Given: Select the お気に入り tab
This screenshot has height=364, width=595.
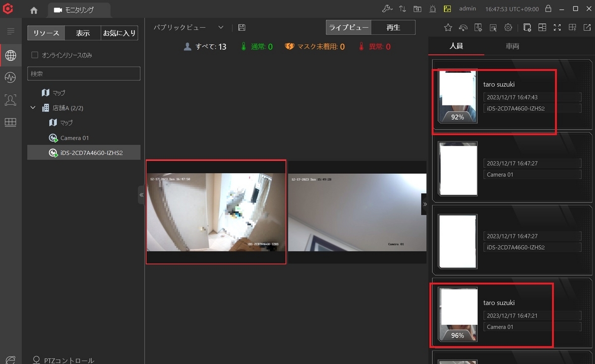Looking at the screenshot, I should tap(119, 33).
